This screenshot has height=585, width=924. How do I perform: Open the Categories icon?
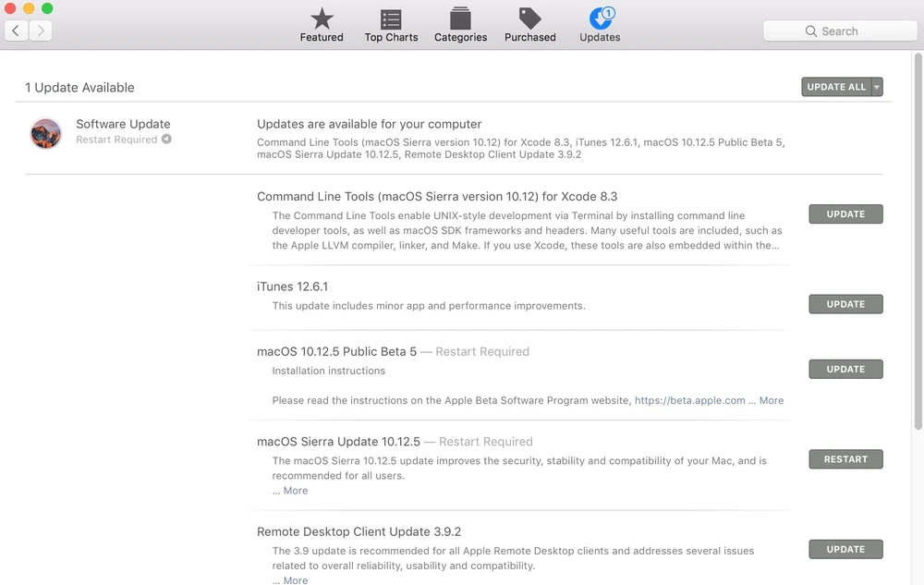coord(460,19)
